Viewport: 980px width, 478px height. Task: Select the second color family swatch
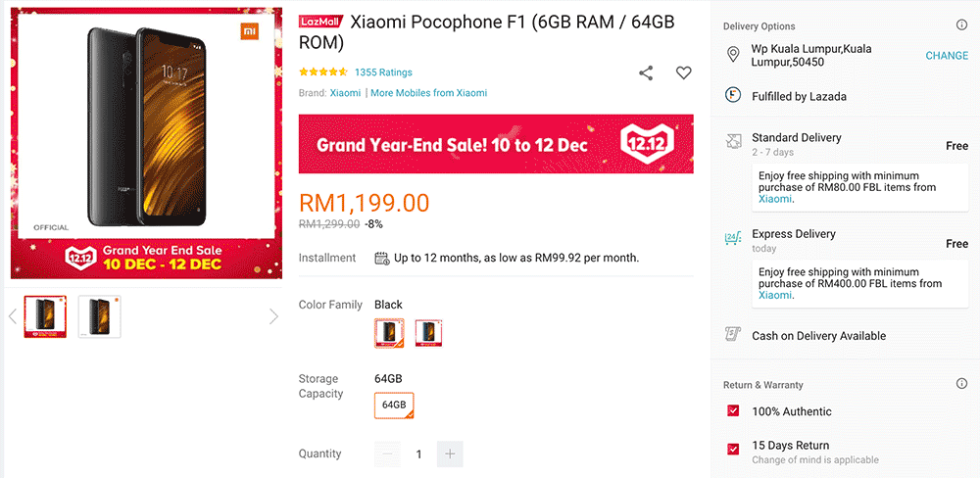coord(429,334)
